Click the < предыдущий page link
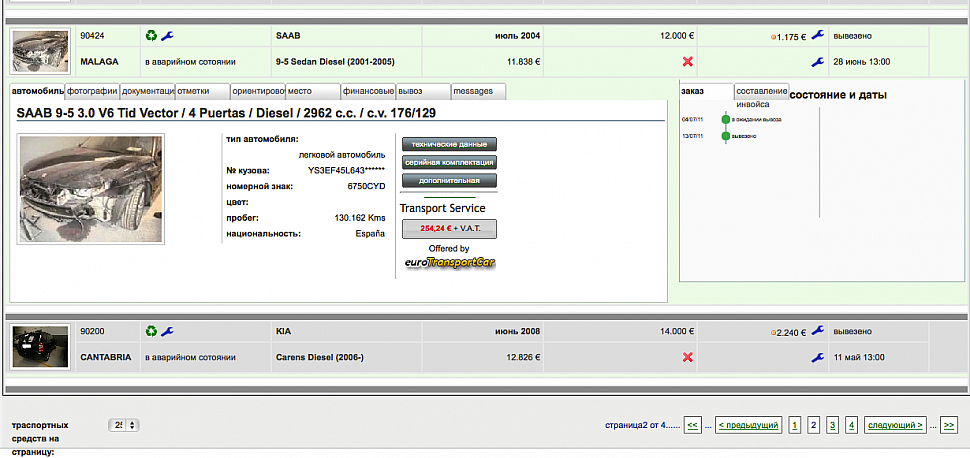The image size is (970, 458). [x=749, y=425]
